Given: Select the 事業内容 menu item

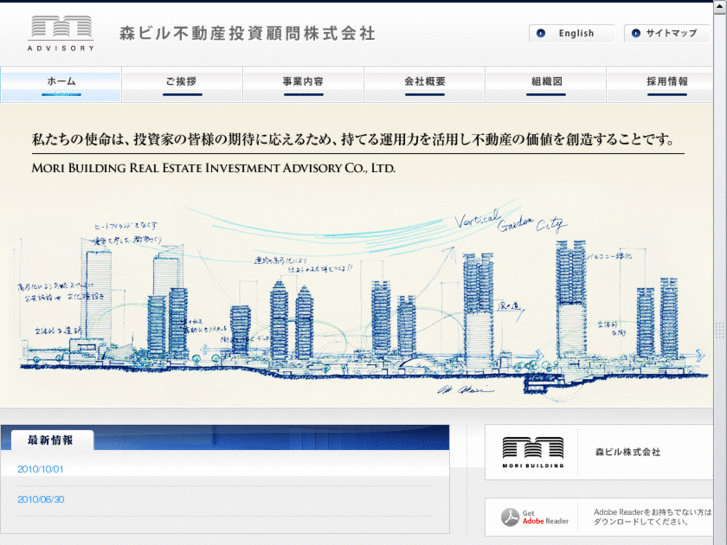Looking at the screenshot, I should (303, 82).
